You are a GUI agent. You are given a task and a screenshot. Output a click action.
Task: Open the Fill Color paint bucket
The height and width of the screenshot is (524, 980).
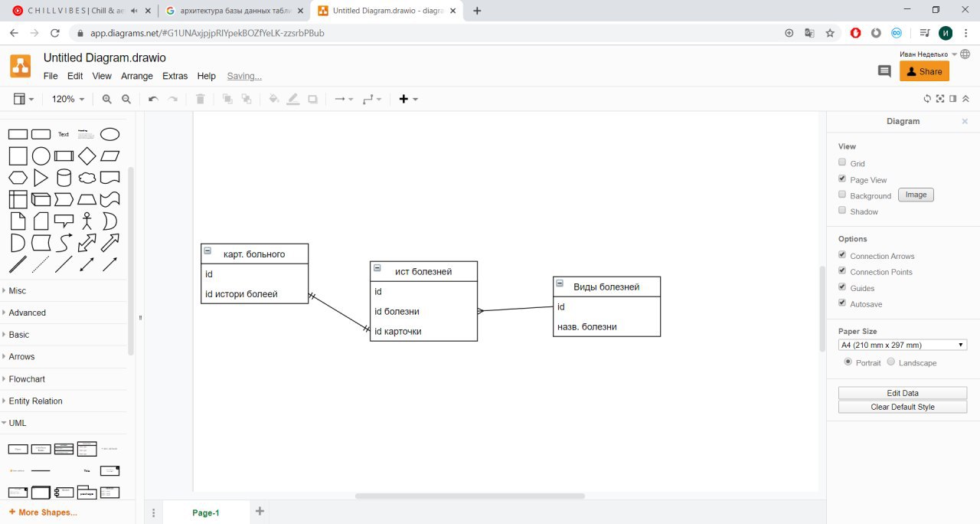(x=274, y=99)
